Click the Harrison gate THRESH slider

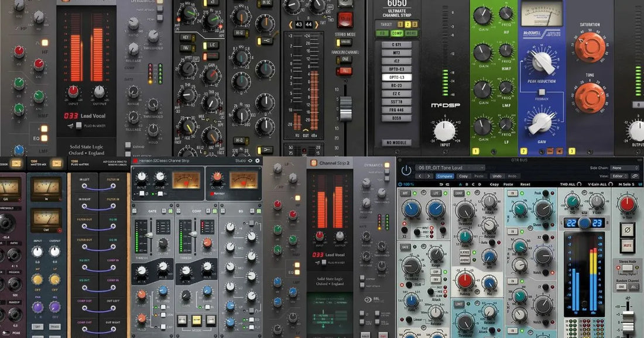pos(149,235)
